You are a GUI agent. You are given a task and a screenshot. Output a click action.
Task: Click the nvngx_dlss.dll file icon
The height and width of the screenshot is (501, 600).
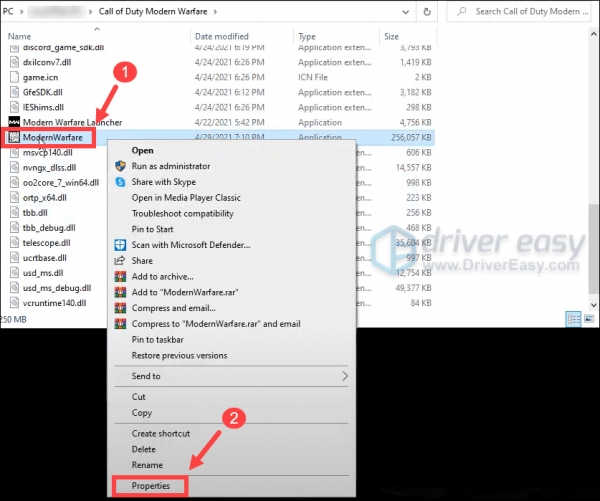coord(14,167)
